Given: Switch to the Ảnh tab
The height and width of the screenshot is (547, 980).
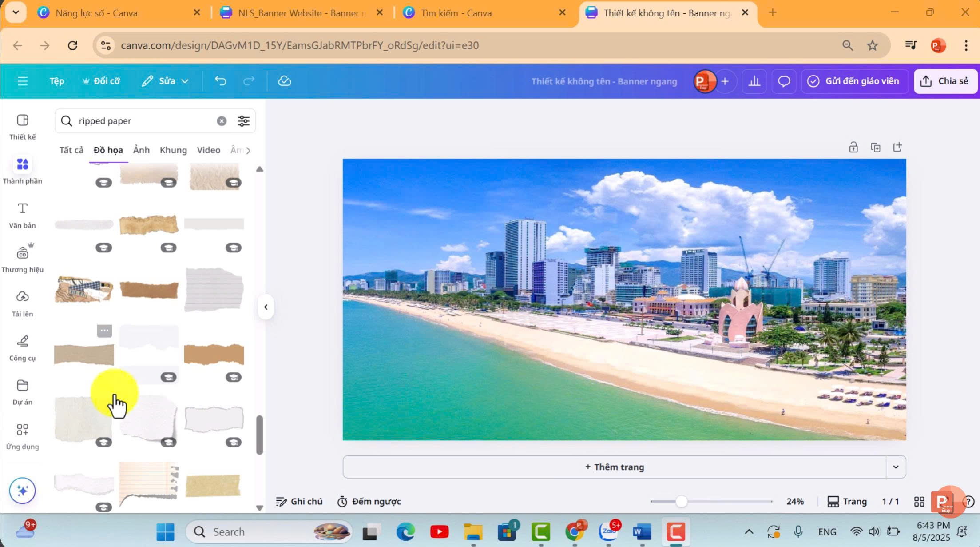Looking at the screenshot, I should coord(141,150).
